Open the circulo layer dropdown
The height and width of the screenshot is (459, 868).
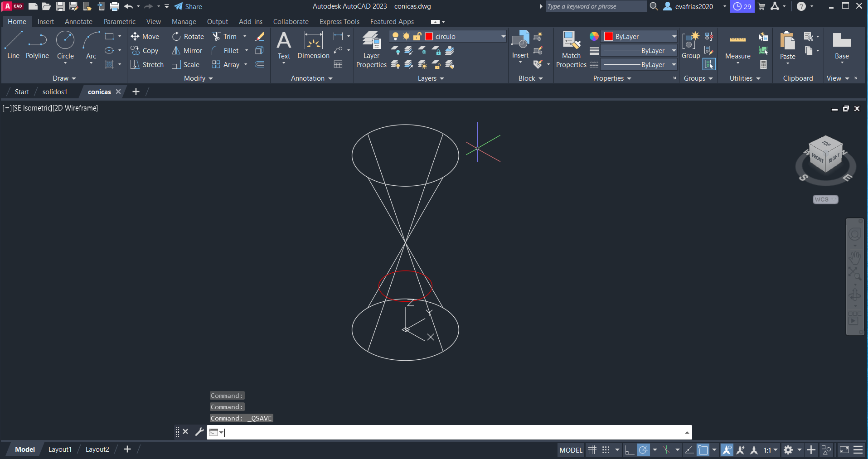(x=503, y=37)
